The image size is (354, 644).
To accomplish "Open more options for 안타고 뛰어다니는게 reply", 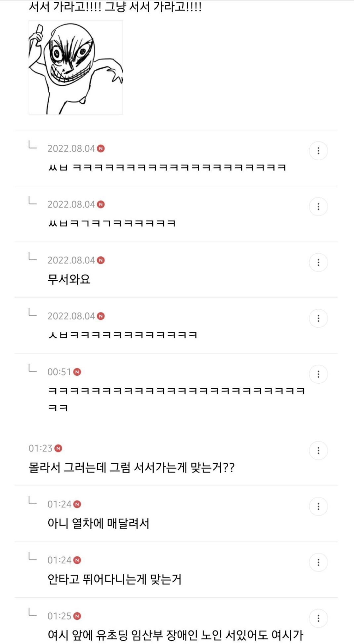I will [318, 562].
